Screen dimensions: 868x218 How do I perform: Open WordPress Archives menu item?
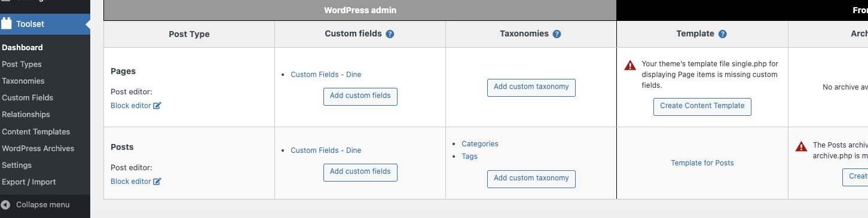[x=38, y=148]
